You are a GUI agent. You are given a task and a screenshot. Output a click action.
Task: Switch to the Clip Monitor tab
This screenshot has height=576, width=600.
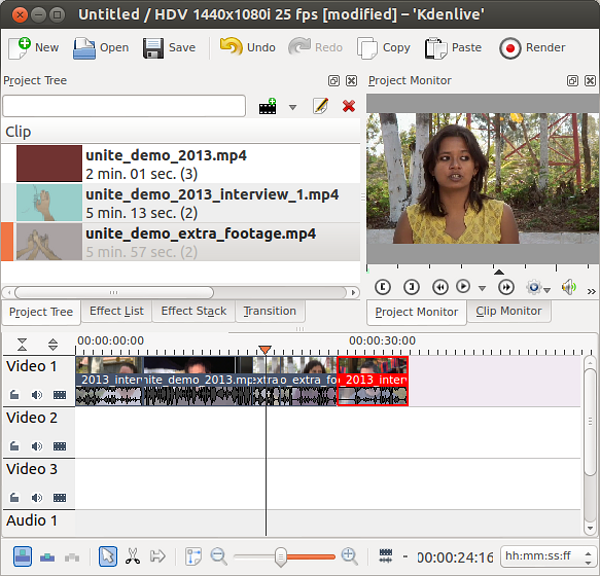508,311
